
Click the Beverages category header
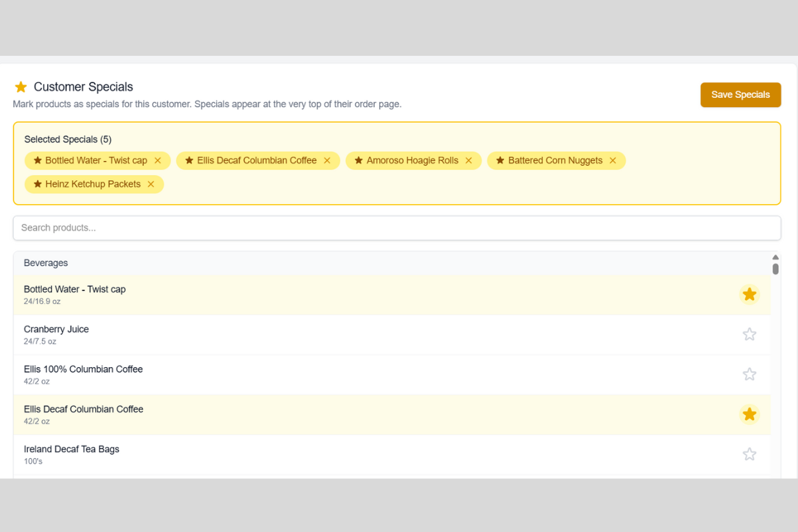[46, 263]
